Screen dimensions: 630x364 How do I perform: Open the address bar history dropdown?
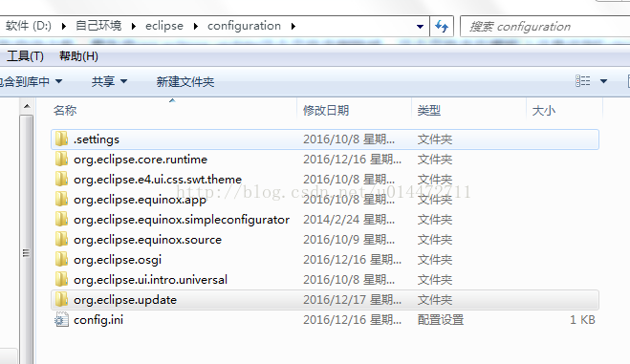tap(420, 27)
